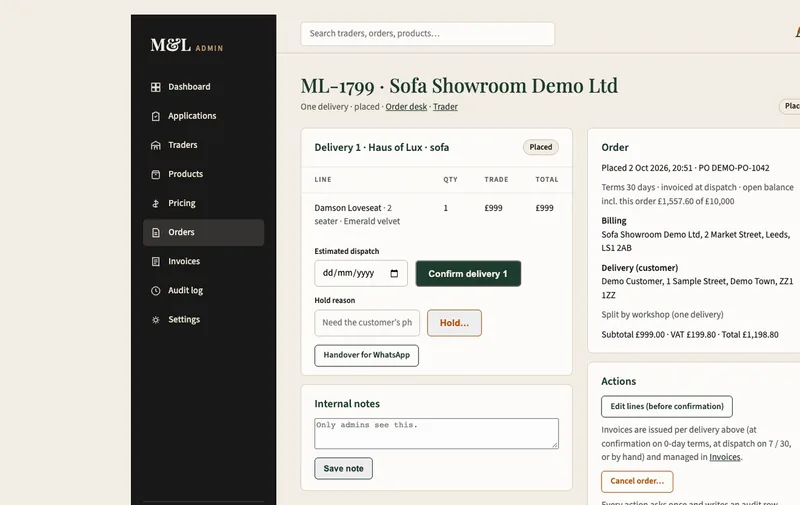Image resolution: width=800 pixels, height=505 pixels.
Task: Click the Terms 30 days balance text
Action: click(697, 194)
